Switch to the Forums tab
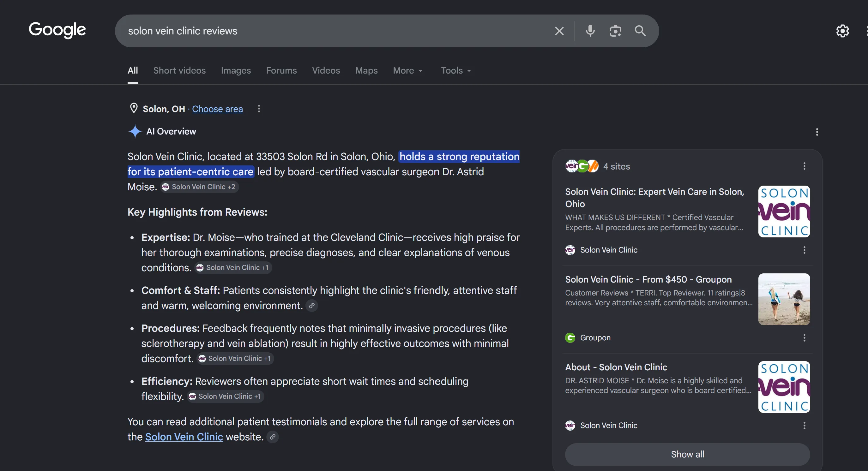The height and width of the screenshot is (471, 868). (x=281, y=70)
